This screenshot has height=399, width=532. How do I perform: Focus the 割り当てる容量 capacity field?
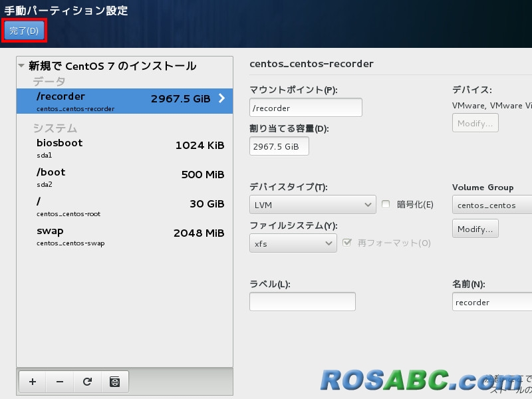click(279, 146)
